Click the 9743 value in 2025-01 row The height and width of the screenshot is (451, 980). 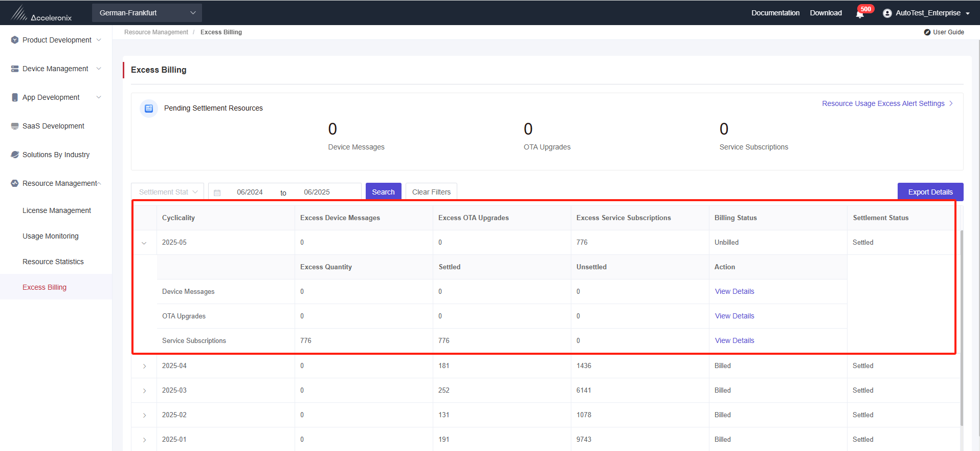point(584,439)
